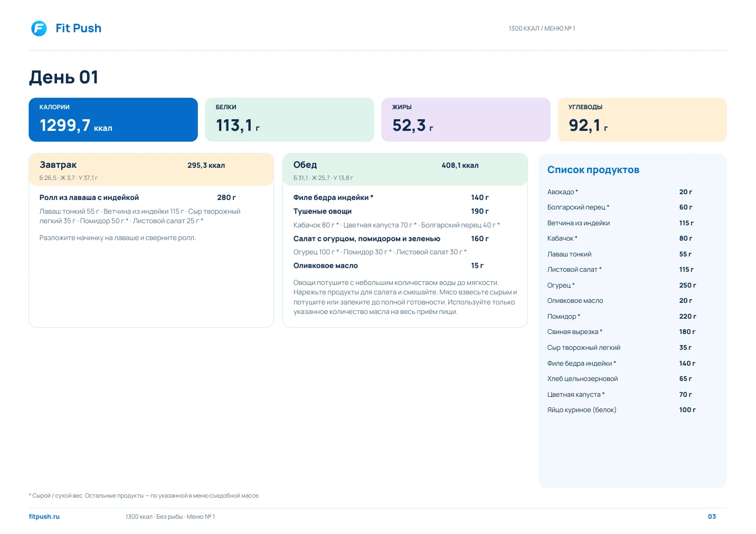Click page number 03 in footer

(712, 517)
